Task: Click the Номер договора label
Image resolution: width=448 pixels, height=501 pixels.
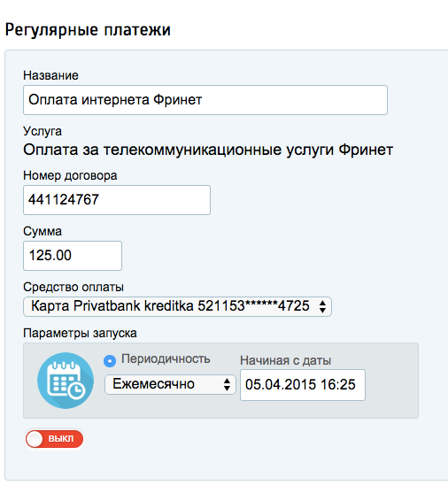Action: click(70, 175)
